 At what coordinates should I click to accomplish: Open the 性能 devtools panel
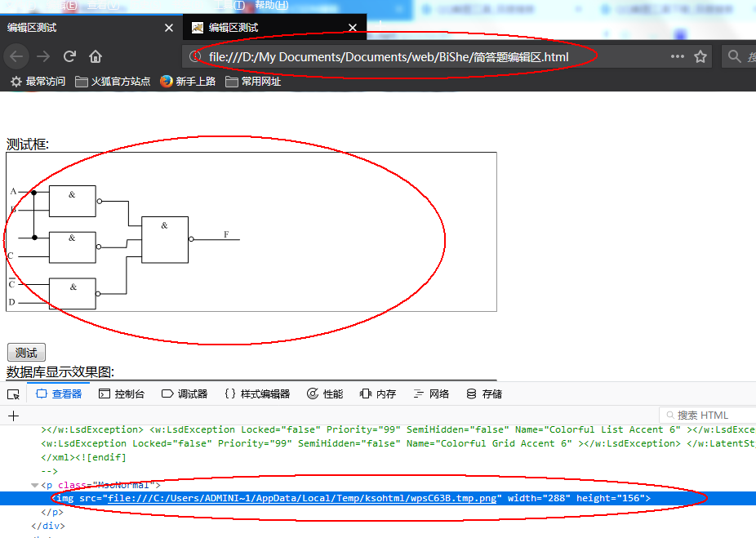coord(325,393)
